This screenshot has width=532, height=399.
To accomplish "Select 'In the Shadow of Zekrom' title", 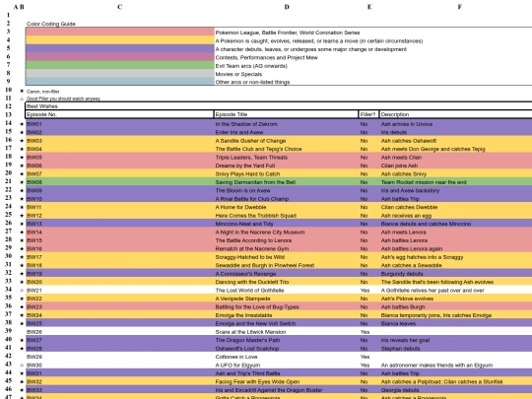I will pos(246,124).
